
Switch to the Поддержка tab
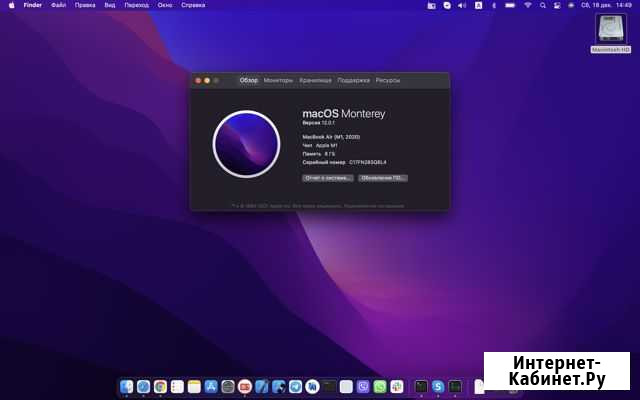(x=353, y=80)
